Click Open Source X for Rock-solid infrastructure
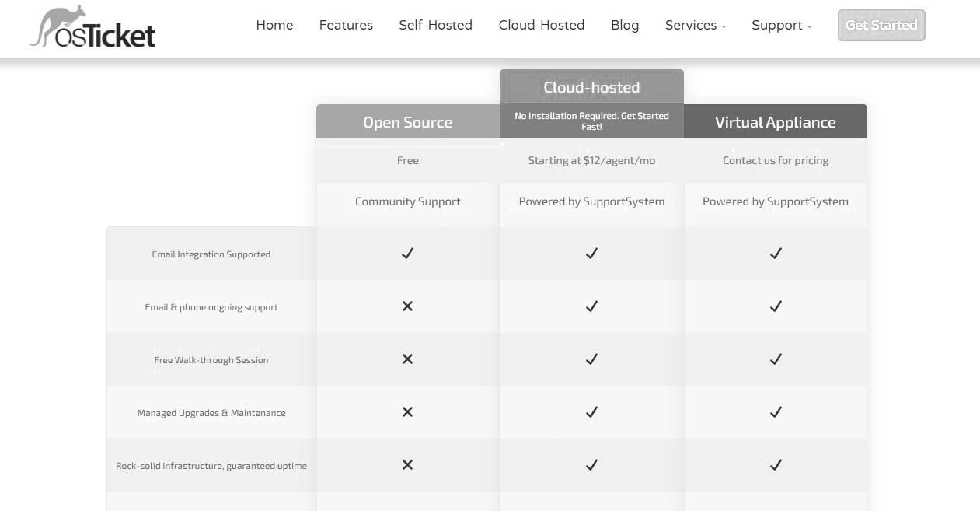Viewport: 980px width, 511px height. click(407, 465)
